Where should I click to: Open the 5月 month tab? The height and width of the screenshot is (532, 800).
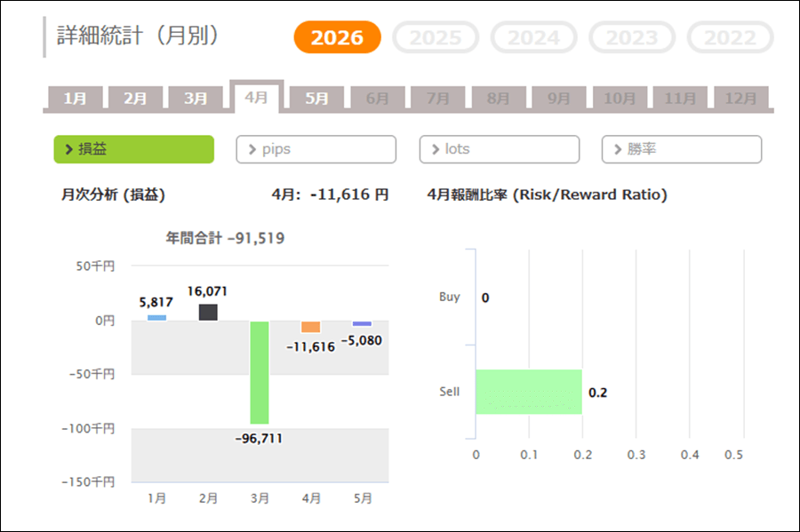(316, 98)
